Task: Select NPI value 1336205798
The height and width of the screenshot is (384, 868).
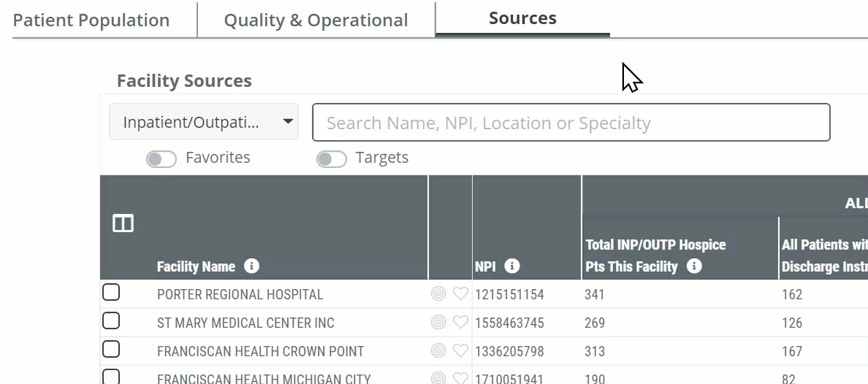Action: [509, 351]
